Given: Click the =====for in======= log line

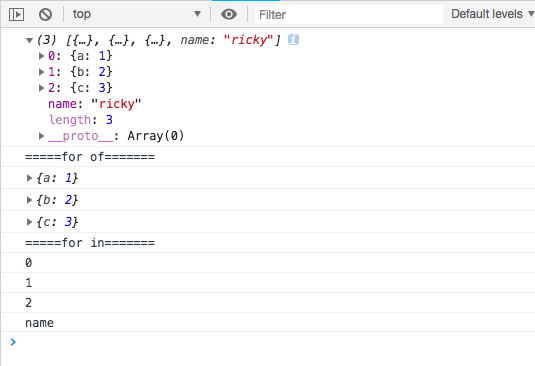Looking at the screenshot, I should click(90, 243).
